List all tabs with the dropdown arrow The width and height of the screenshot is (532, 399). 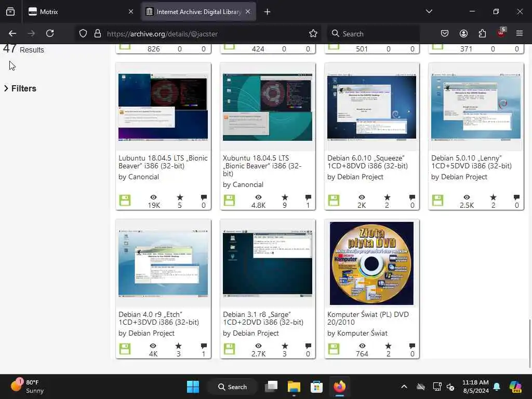(x=429, y=11)
